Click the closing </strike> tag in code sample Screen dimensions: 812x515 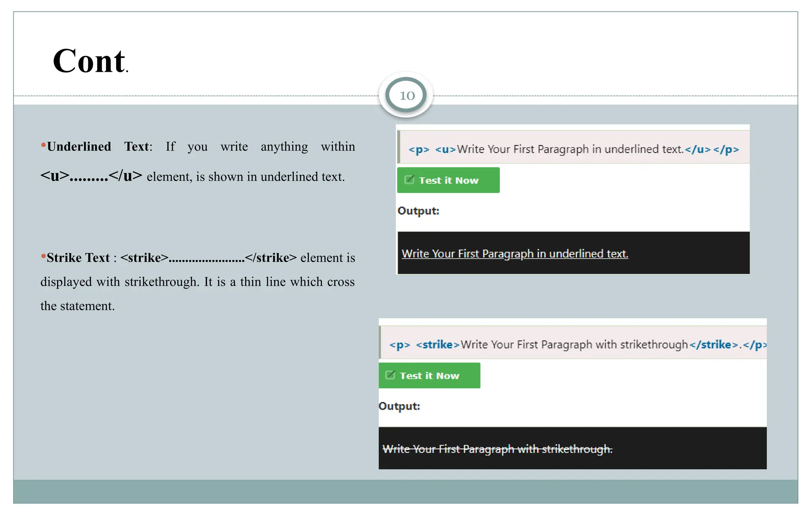(x=713, y=345)
